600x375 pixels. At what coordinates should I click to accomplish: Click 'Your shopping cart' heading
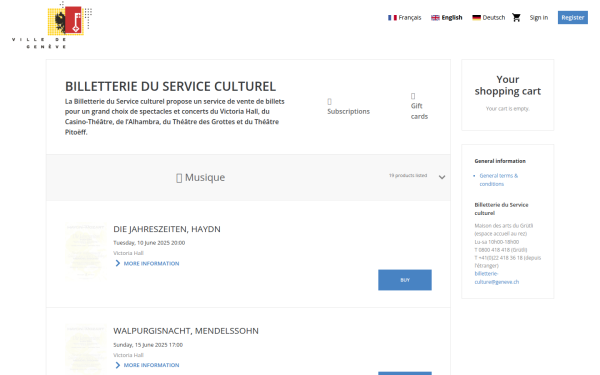pyautogui.click(x=507, y=85)
